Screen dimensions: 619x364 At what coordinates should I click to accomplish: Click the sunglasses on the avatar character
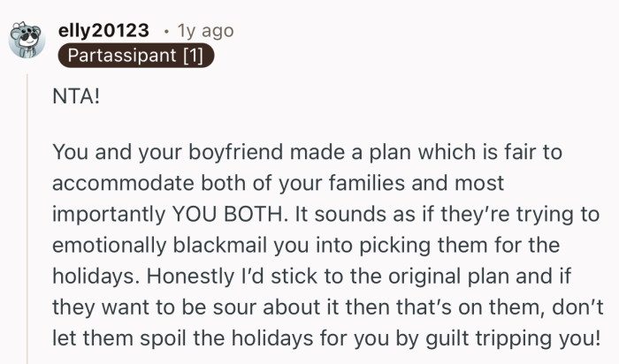pyautogui.click(x=29, y=37)
